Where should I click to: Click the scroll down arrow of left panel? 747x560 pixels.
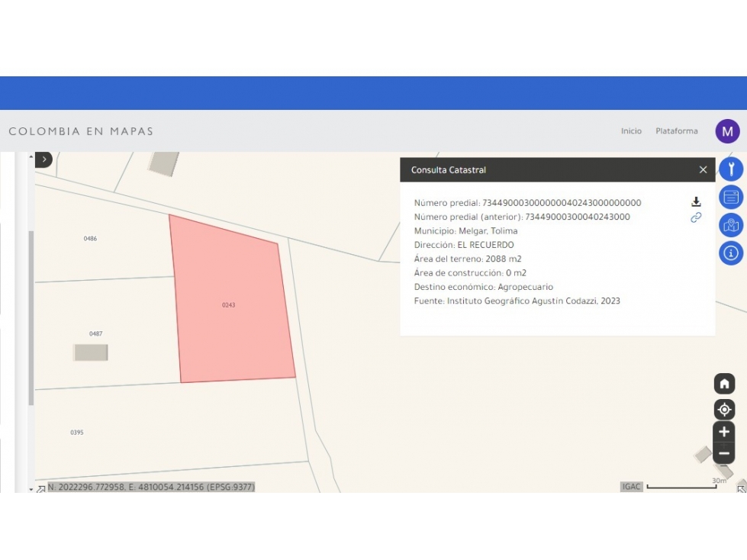31,489
